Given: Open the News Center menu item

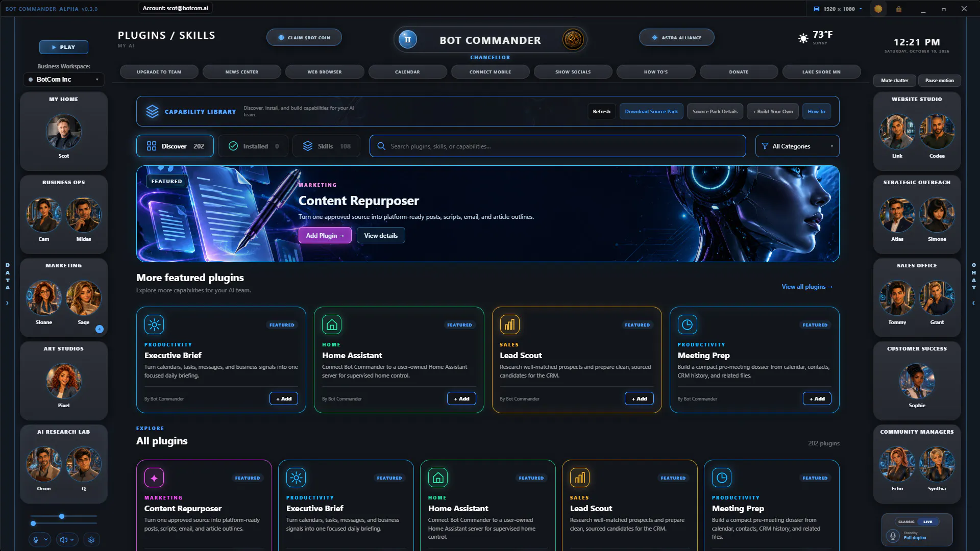Looking at the screenshot, I should coord(242,72).
